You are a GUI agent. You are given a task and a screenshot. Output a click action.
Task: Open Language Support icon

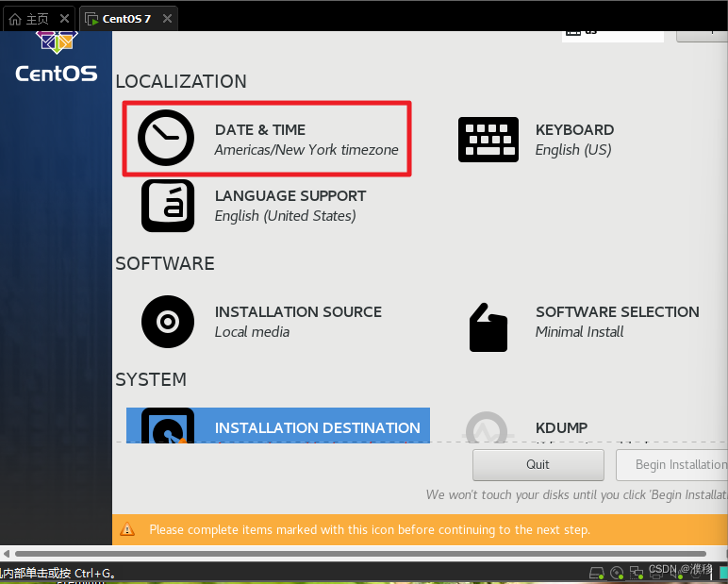[x=168, y=206]
